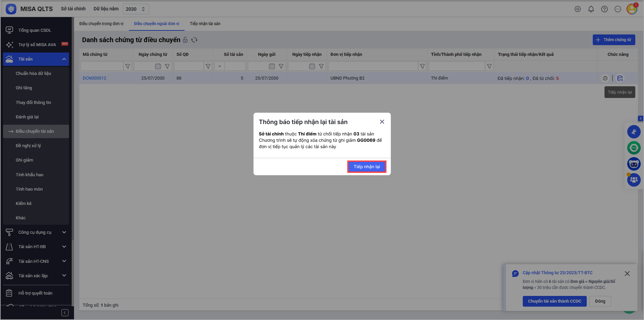Screen dimensions: 644x320
Task: Open voucher link DCN000012
Action: click(94, 78)
